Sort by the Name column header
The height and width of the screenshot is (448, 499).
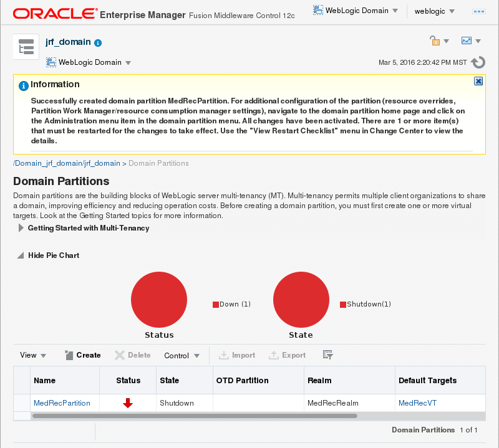[65, 380]
